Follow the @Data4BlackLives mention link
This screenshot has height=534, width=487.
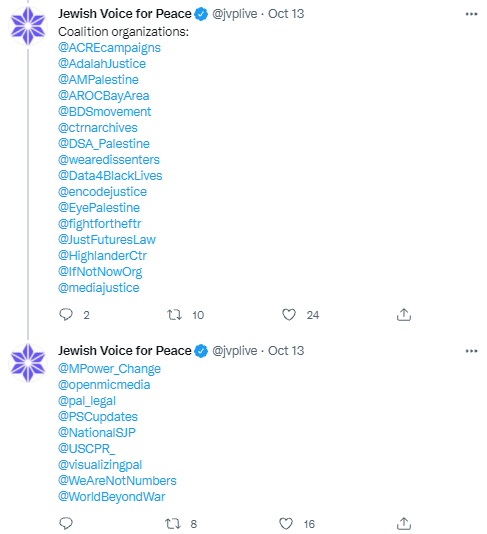(x=110, y=176)
